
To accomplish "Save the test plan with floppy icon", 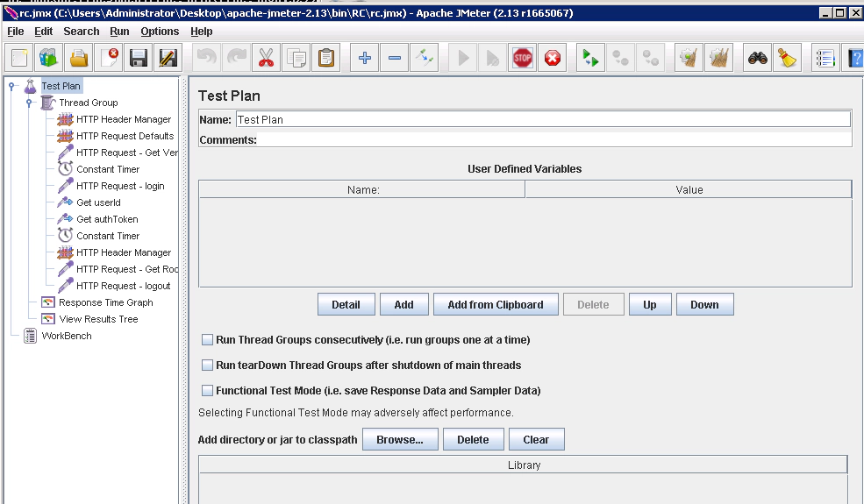I will (139, 57).
